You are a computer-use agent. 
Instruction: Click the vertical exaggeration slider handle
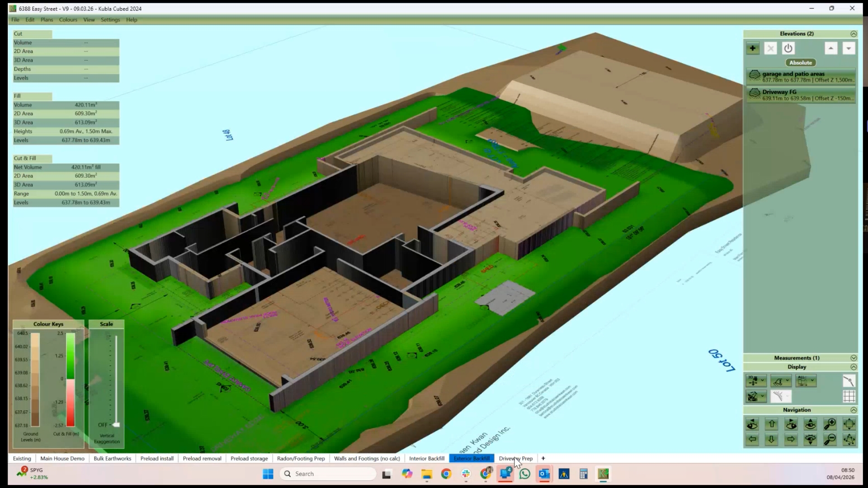click(116, 425)
